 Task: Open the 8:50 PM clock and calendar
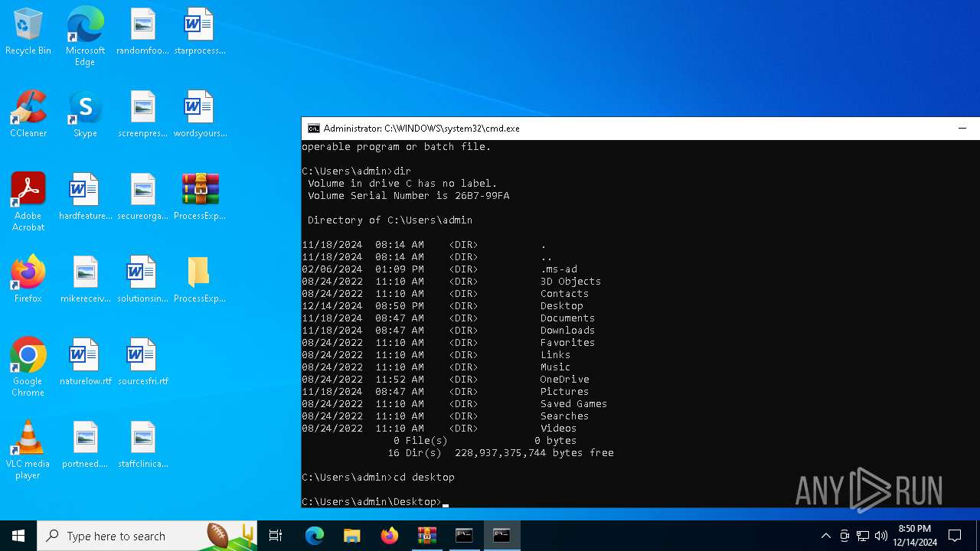coord(914,536)
